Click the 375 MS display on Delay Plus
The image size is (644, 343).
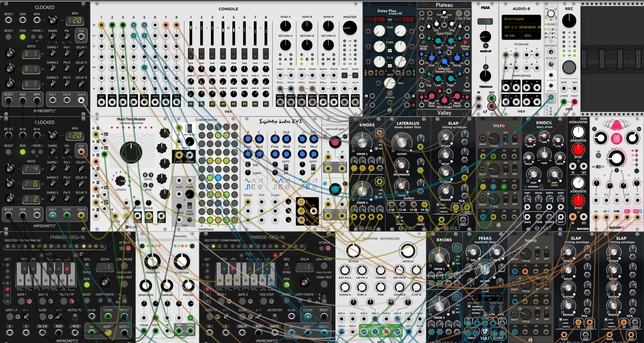click(375, 20)
